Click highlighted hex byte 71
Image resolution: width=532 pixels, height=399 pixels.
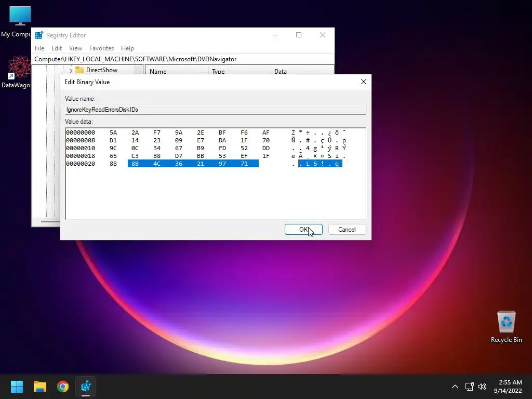pos(244,164)
